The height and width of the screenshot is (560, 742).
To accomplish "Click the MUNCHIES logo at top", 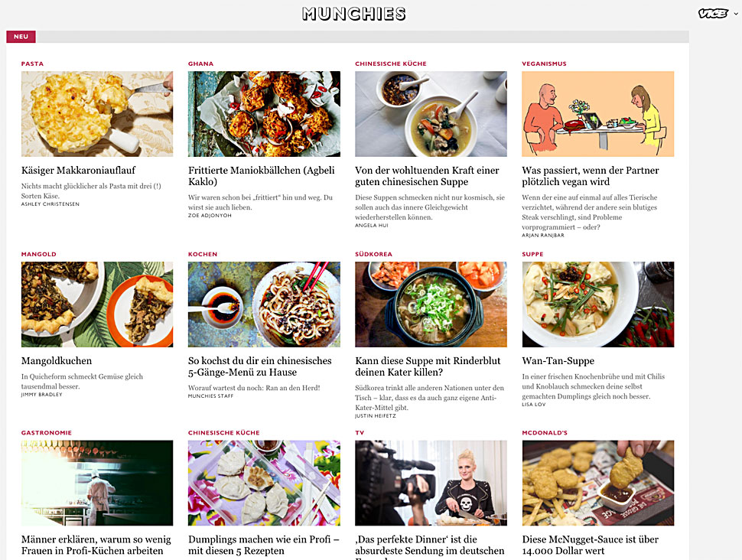I will pyautogui.click(x=354, y=14).
